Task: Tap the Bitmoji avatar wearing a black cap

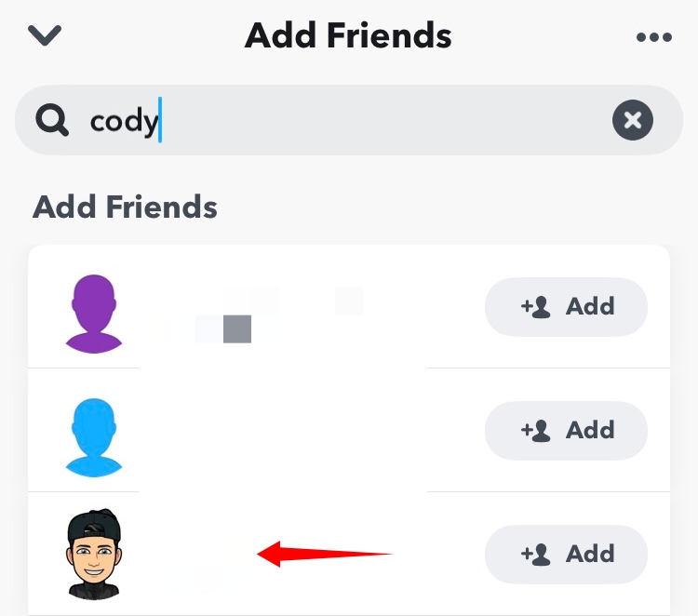Action: tap(94, 555)
